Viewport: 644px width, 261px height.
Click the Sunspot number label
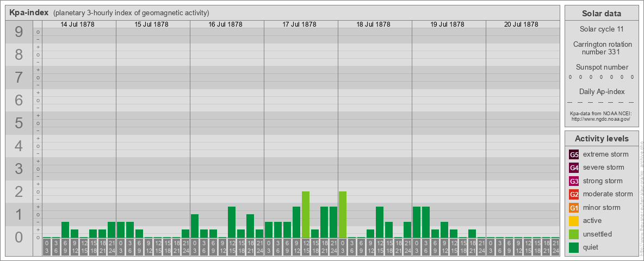[x=602, y=67]
